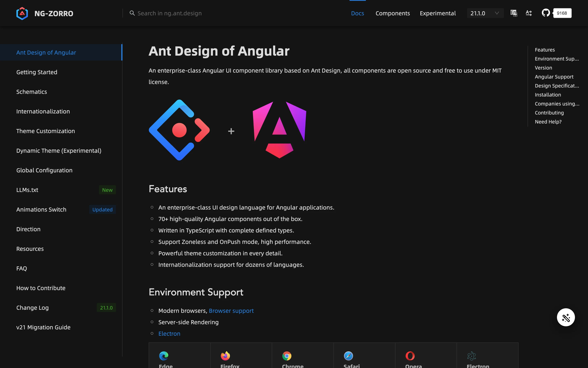The image size is (588, 368).
Task: Select Ant Design of Angular in sidebar
Action: tap(61, 52)
